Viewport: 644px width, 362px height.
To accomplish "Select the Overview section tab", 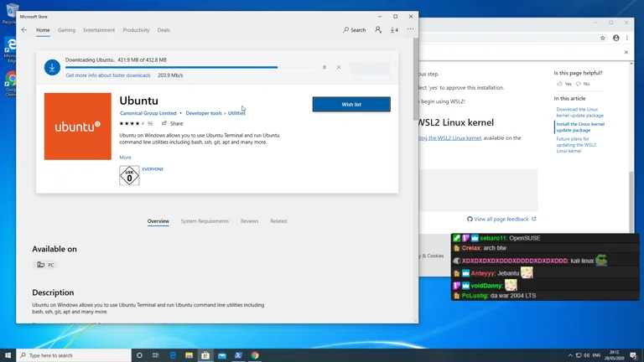I will 158,221.
